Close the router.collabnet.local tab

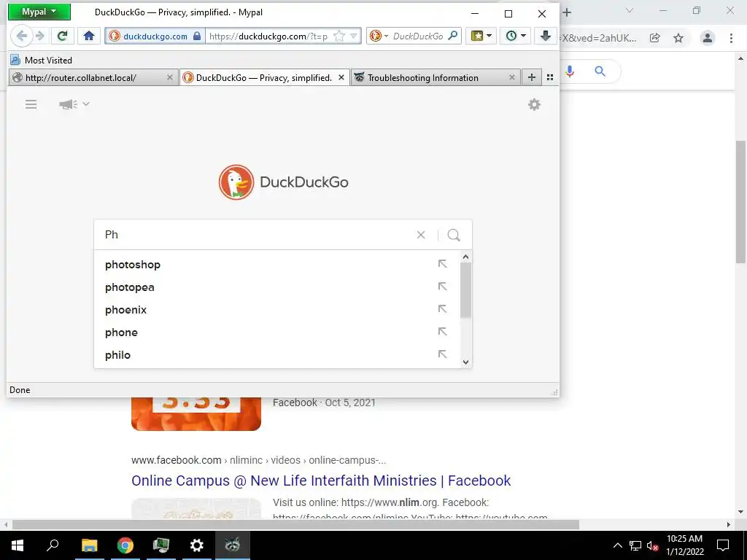pyautogui.click(x=169, y=77)
